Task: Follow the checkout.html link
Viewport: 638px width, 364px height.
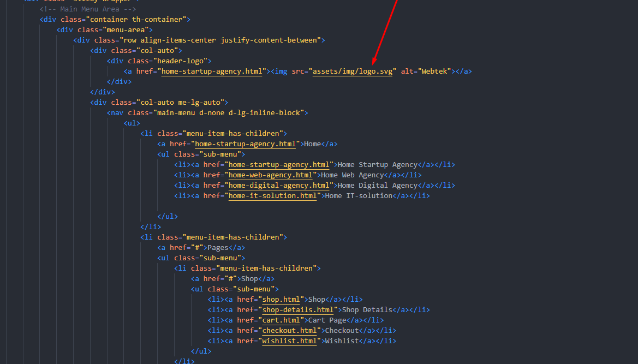Action: click(289, 331)
